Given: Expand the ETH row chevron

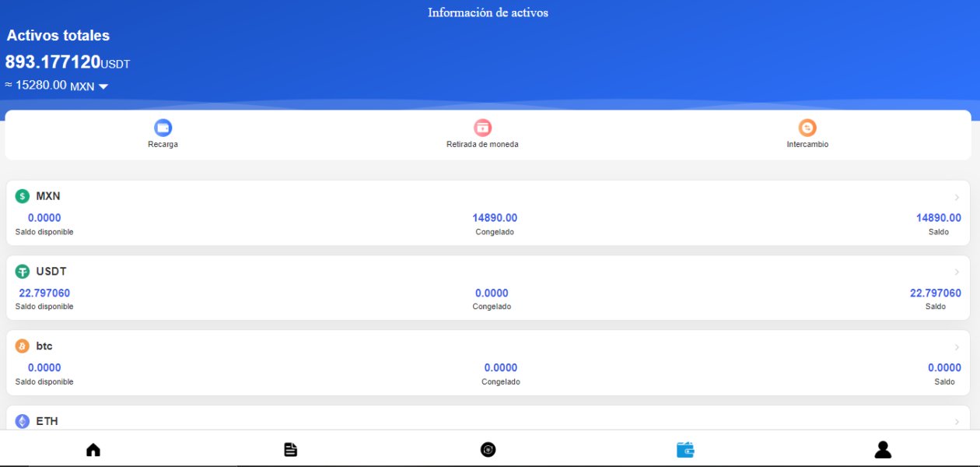Looking at the screenshot, I should (957, 422).
